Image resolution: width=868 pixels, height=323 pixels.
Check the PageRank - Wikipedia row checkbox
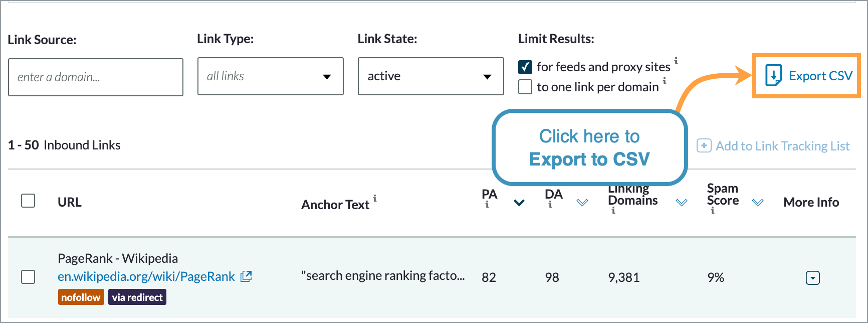click(28, 277)
